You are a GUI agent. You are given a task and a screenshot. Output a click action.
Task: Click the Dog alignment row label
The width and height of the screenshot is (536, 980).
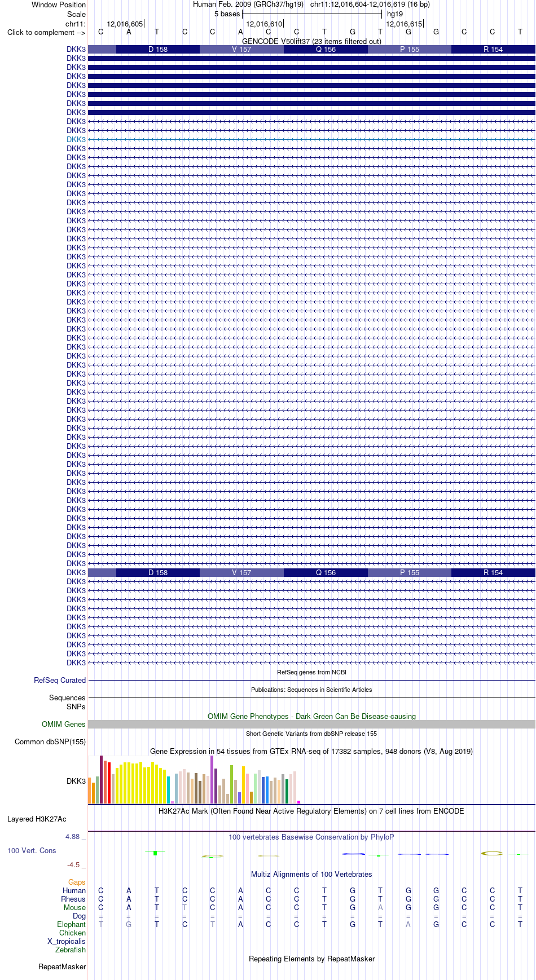[x=79, y=916]
